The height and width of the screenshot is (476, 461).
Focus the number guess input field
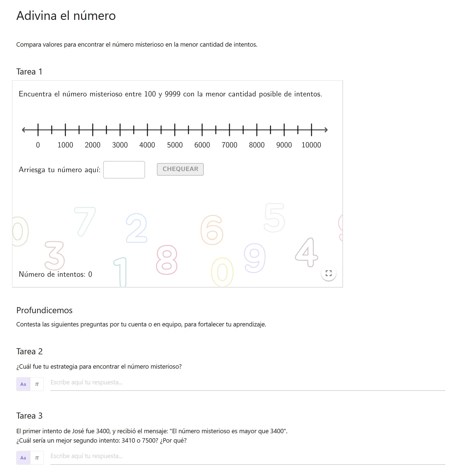[x=124, y=170]
